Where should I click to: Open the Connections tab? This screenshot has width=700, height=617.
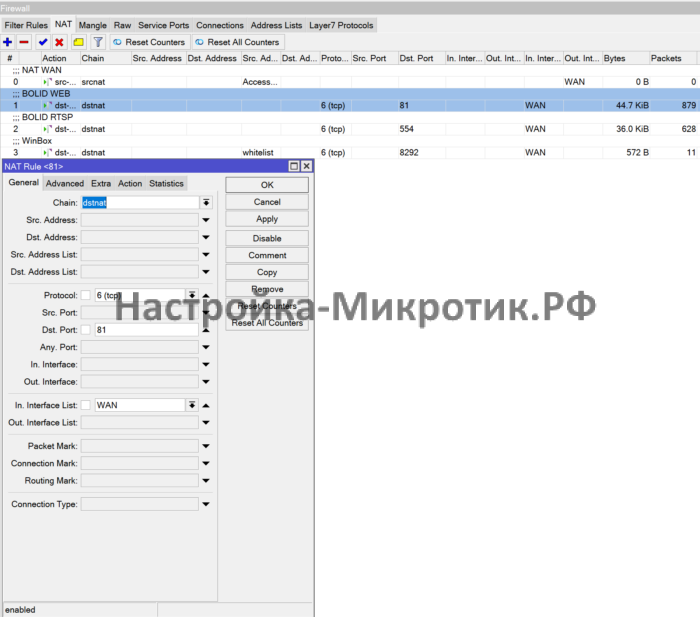[220, 25]
